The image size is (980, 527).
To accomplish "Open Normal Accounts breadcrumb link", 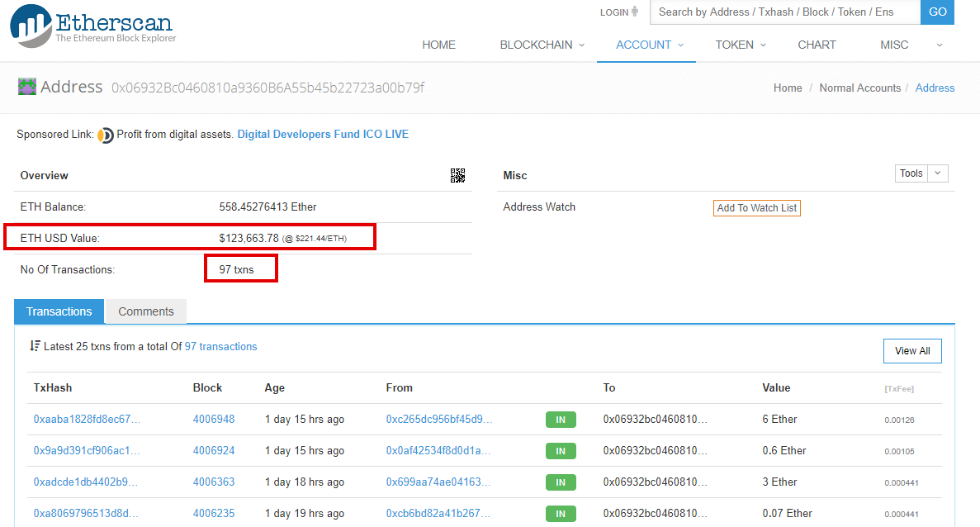I will 860,88.
